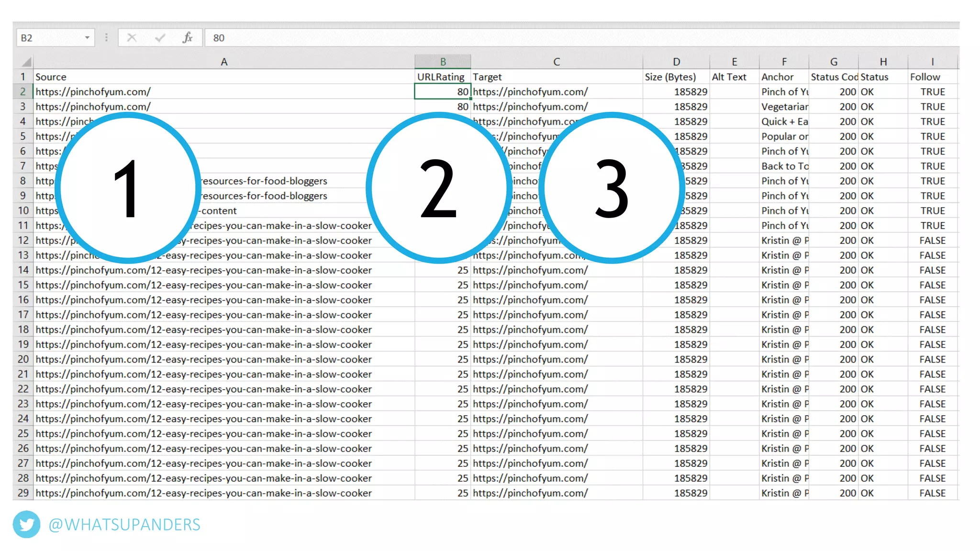Click the formula bar dots handle

(106, 38)
